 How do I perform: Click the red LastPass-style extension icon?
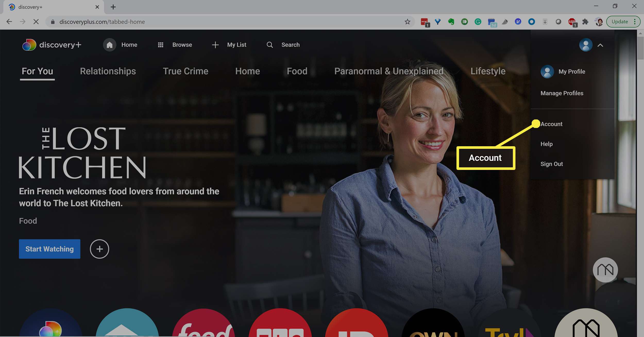coord(425,22)
